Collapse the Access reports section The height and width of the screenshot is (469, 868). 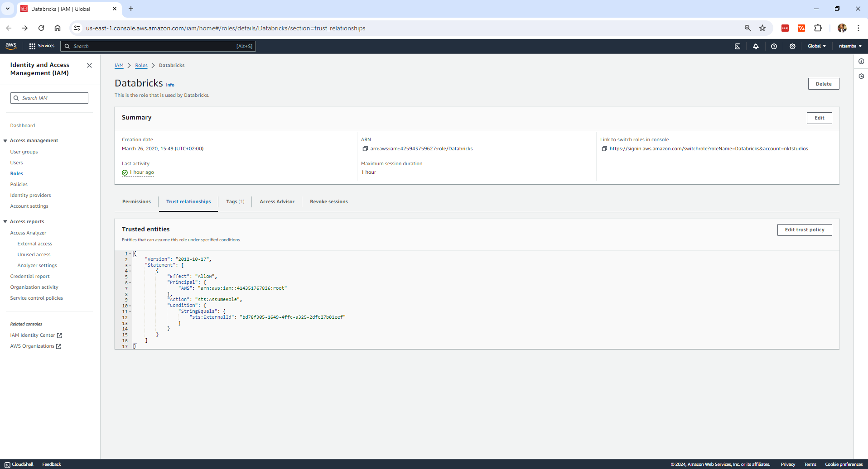[5, 222]
